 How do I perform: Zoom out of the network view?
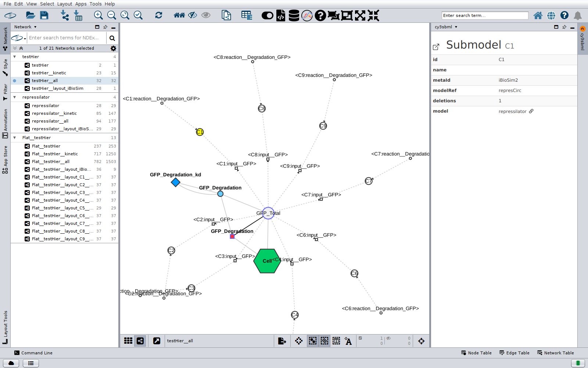(x=111, y=15)
